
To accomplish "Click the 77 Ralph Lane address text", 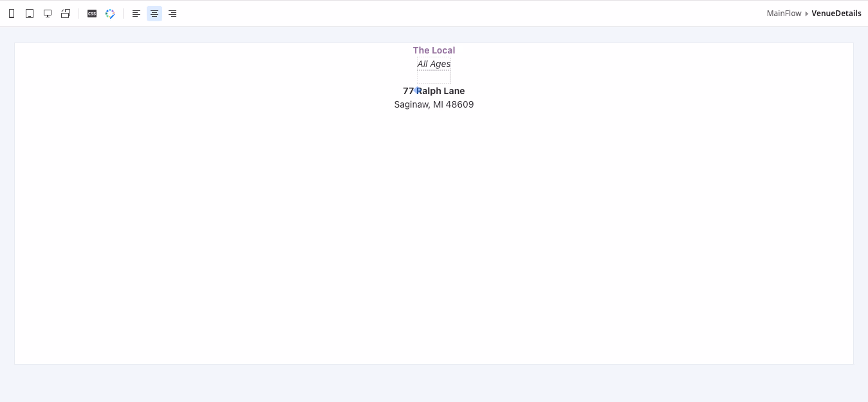I will pyautogui.click(x=434, y=90).
